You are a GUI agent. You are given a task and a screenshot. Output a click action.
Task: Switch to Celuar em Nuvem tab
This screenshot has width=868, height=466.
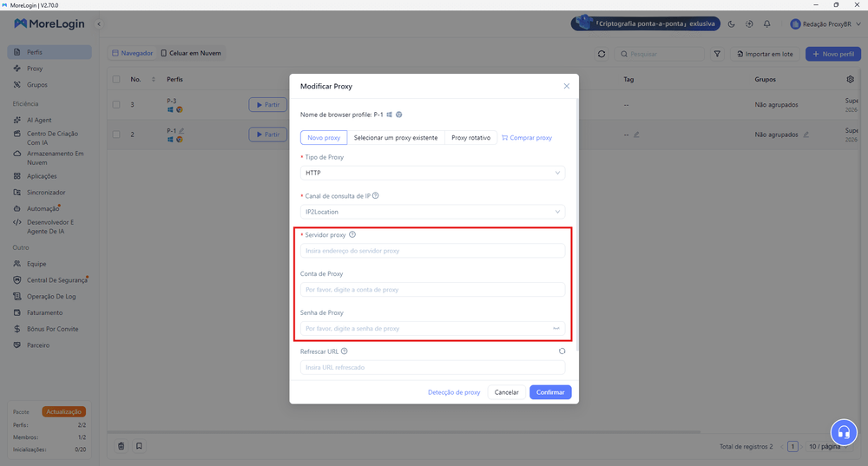coord(191,53)
